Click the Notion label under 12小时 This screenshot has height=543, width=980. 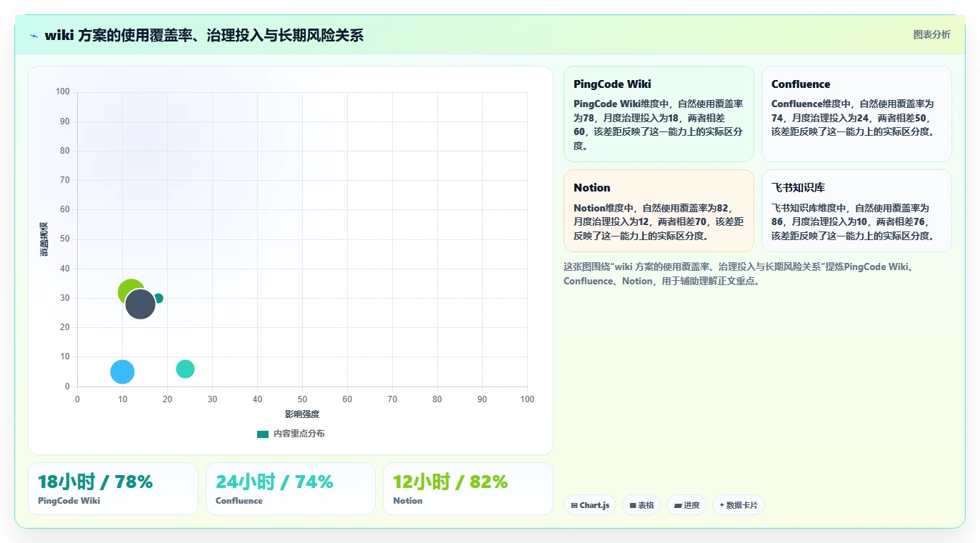point(408,501)
